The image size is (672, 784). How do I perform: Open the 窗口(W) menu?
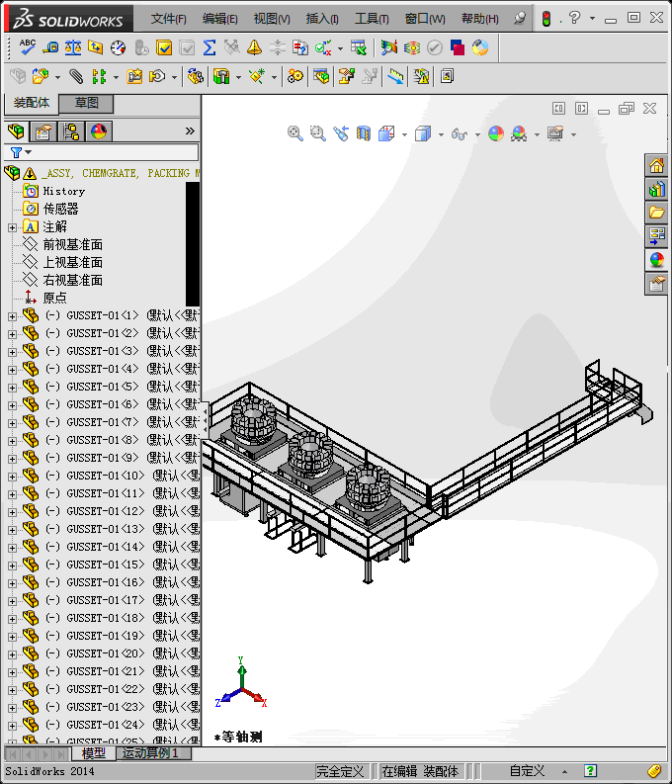(x=425, y=19)
